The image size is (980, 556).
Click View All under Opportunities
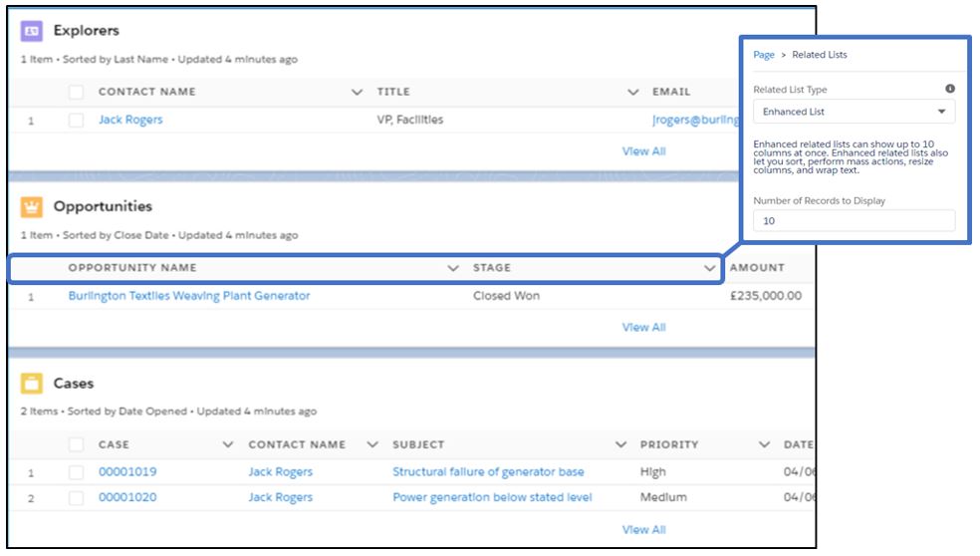coord(643,327)
